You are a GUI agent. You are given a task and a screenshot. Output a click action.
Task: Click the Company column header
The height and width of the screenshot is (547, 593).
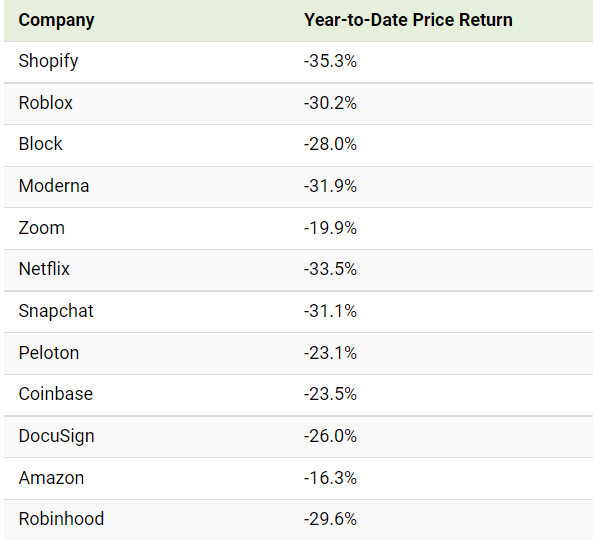(x=56, y=20)
